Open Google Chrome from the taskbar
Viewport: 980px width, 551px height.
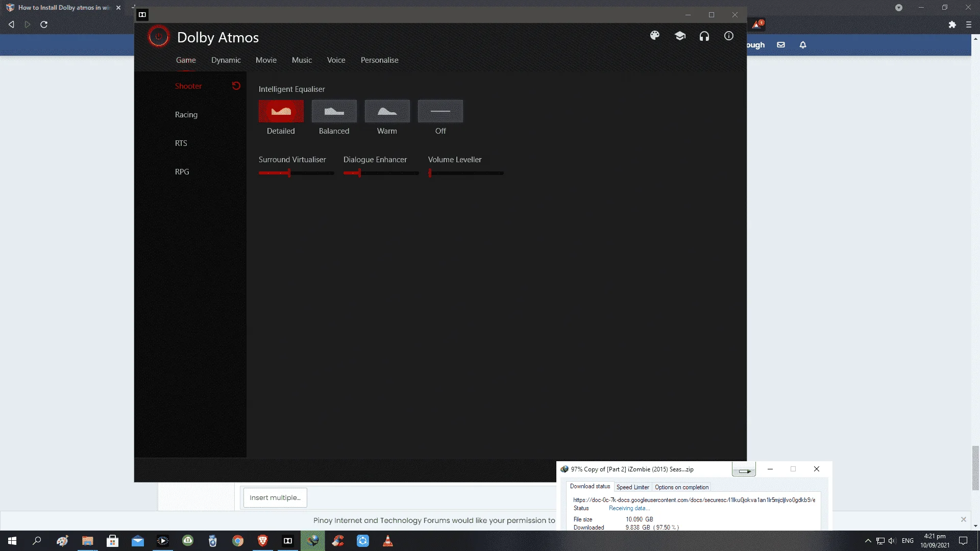(x=238, y=541)
